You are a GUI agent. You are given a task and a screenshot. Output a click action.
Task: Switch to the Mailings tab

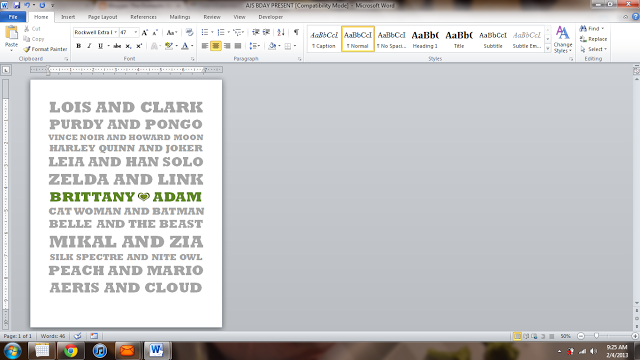(x=180, y=17)
